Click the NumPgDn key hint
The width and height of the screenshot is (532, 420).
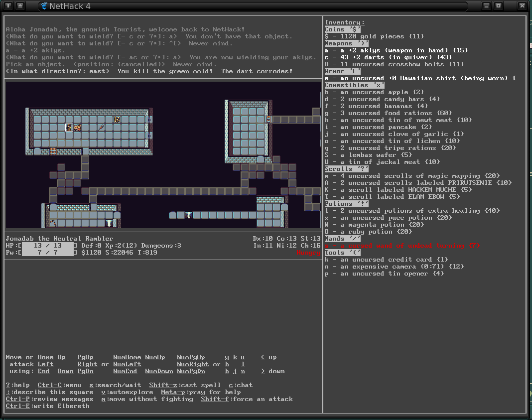tap(191, 371)
